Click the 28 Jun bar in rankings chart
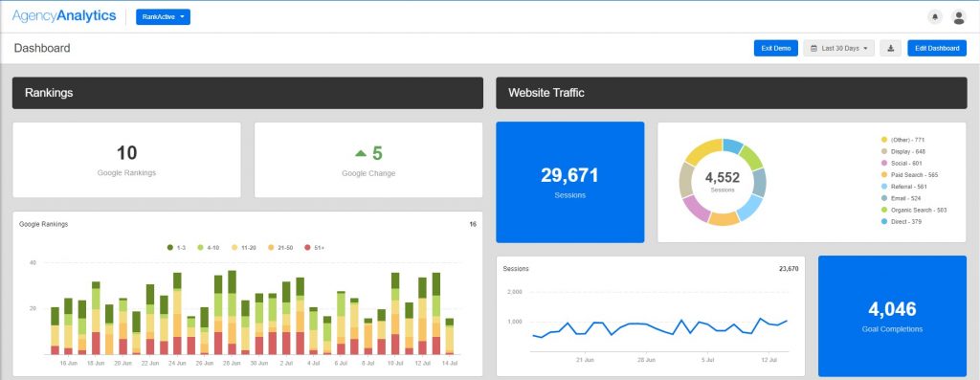The image size is (980, 380). (x=232, y=312)
